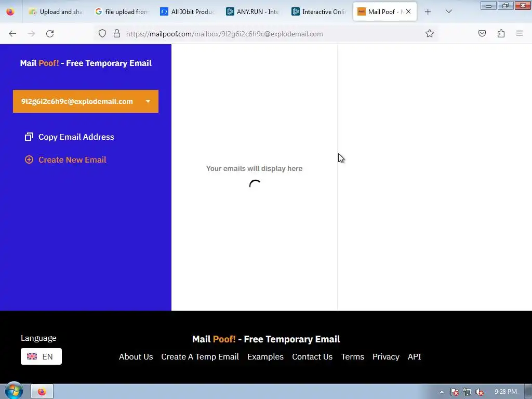The image size is (532, 399).
Task: Open the Examples footer link
Action: click(x=265, y=356)
